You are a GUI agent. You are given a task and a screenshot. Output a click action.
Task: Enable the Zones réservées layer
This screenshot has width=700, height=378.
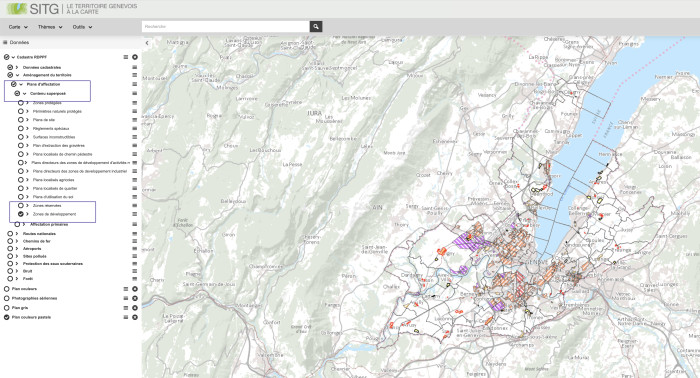pos(21,206)
